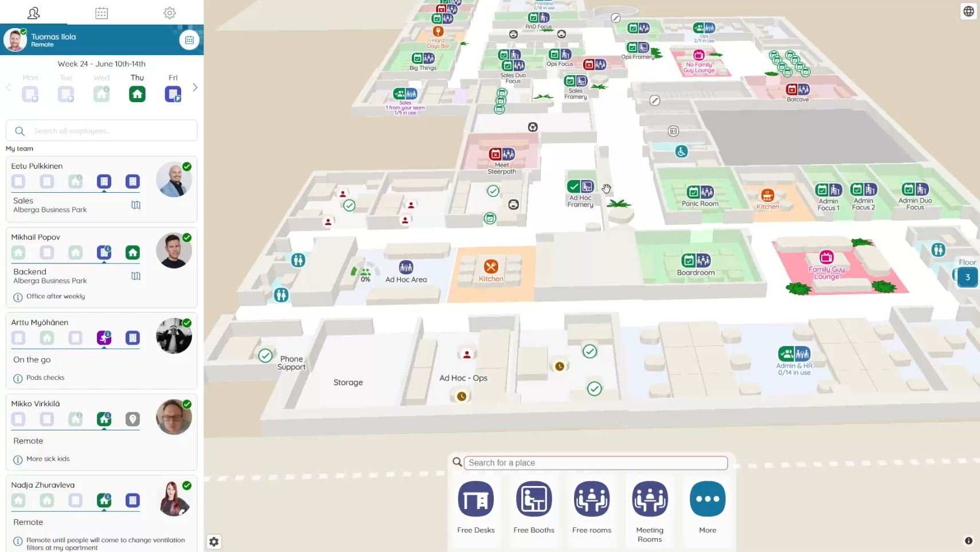Open app settings via the gear icon
The width and height of the screenshot is (980, 552).
click(169, 13)
